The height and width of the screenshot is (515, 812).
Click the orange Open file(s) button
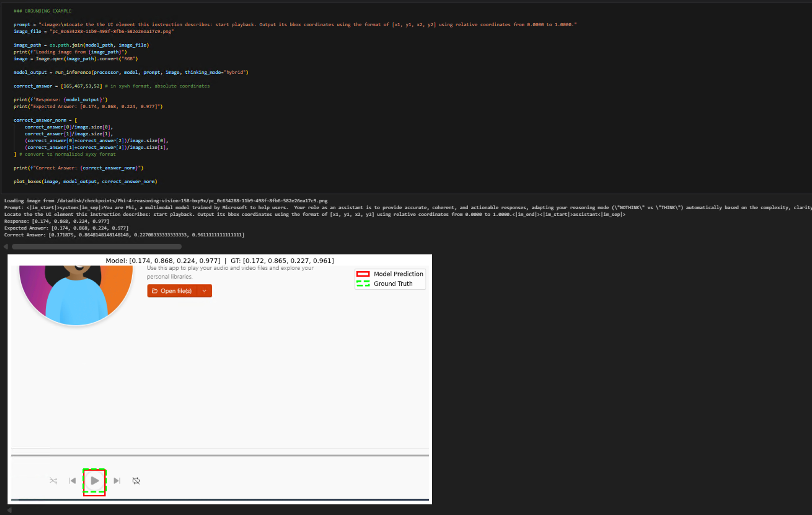click(x=175, y=291)
